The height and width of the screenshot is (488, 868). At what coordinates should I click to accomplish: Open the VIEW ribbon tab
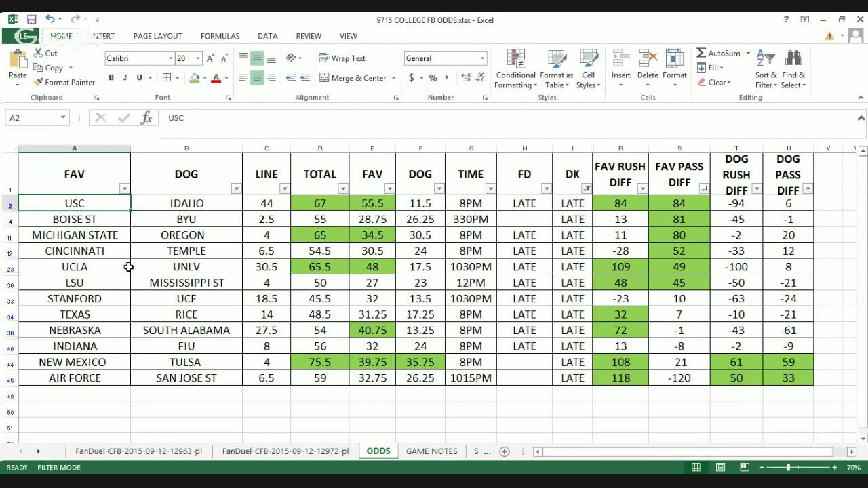pos(349,36)
